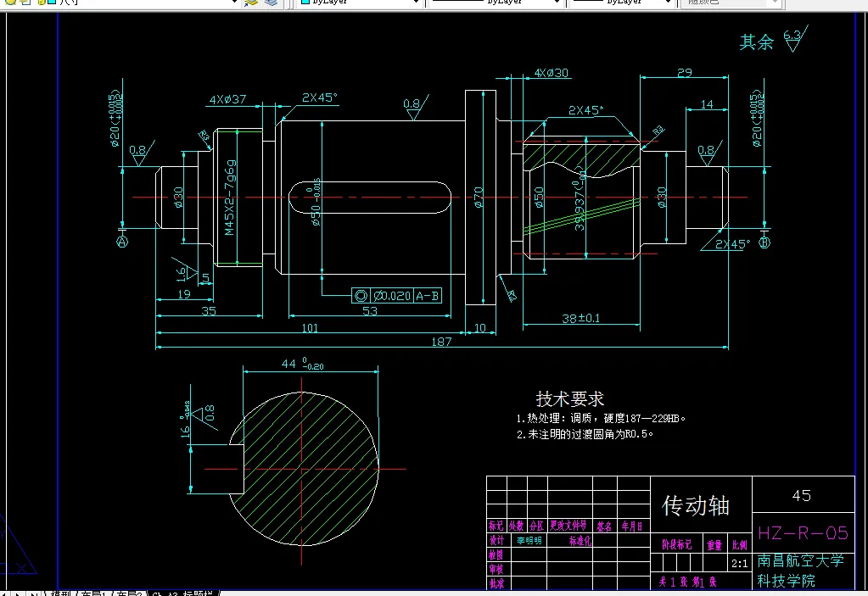The width and height of the screenshot is (868, 596).
Task: Select the Ø0.020 tolerance value
Action: tap(391, 296)
